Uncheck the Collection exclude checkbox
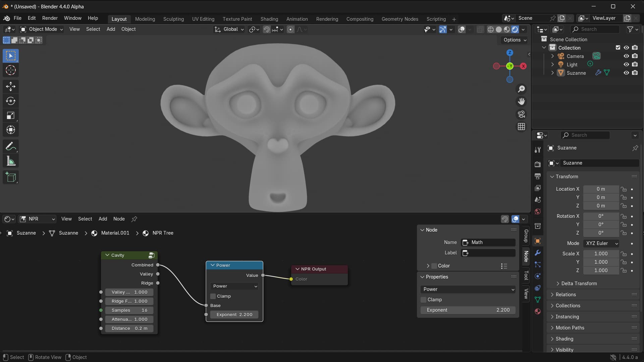Screen dimensions: 644x362 coord(618,48)
